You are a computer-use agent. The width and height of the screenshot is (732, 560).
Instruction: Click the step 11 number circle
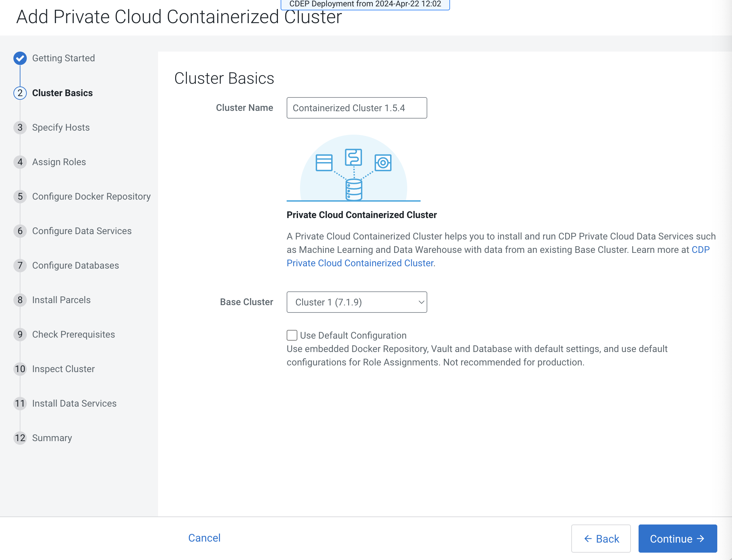20,403
